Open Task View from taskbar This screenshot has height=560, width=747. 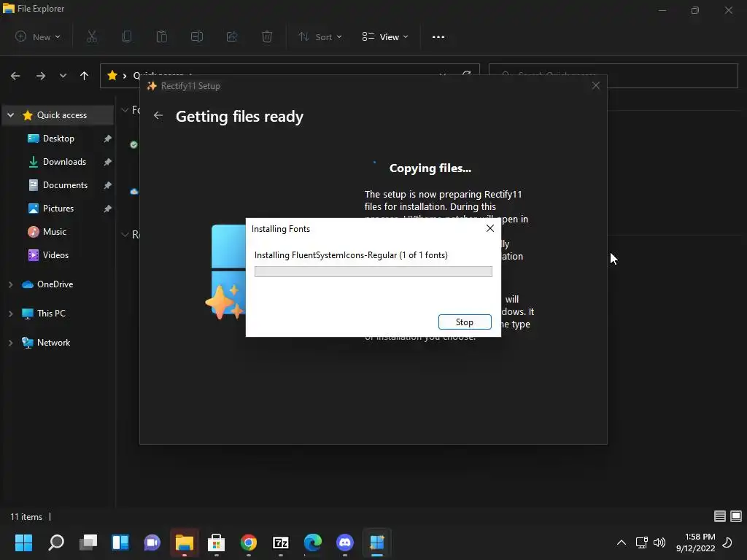88,542
